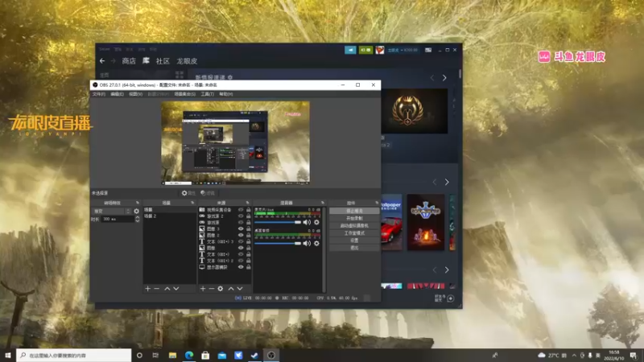
Task: Open Steam green notifications envelope button
Action: (365, 50)
